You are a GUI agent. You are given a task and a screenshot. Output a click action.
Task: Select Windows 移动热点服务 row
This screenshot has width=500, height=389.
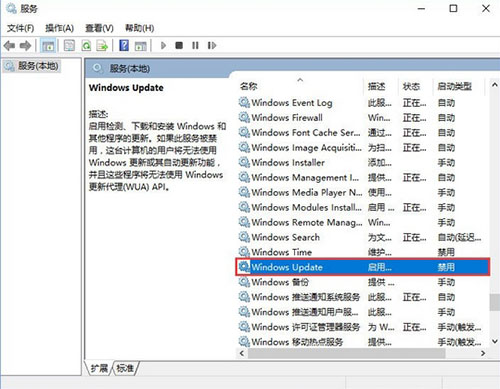click(362, 342)
